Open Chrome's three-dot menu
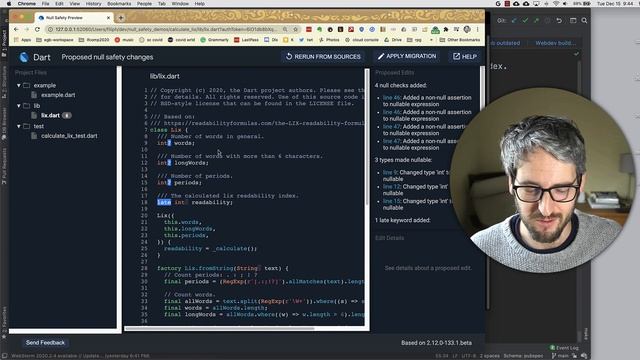640x360 pixels. pyautogui.click(x=477, y=29)
